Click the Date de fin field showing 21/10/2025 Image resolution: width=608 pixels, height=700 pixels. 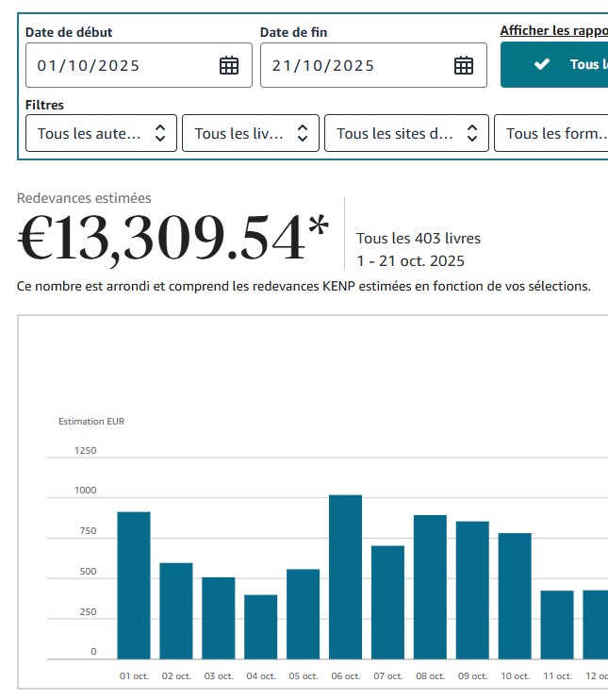pos(358,65)
